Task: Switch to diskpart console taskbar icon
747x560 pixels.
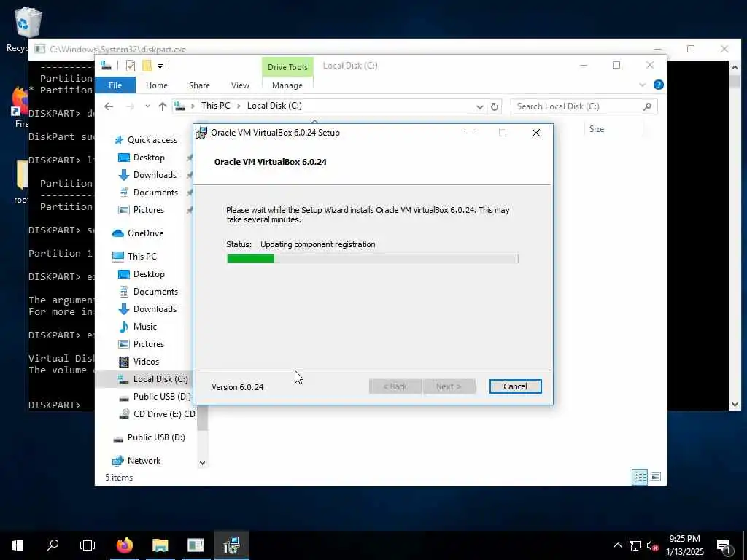Action: [x=196, y=545]
